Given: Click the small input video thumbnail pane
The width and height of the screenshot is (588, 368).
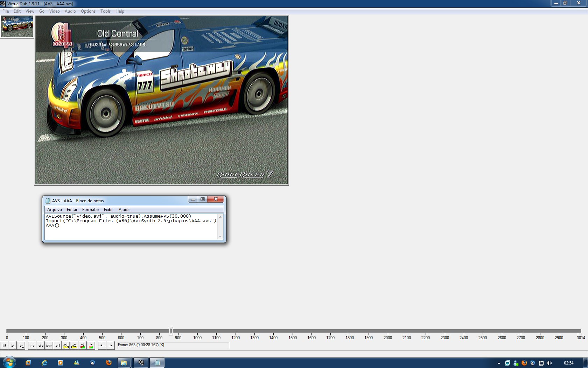Looking at the screenshot, I should pyautogui.click(x=17, y=27).
